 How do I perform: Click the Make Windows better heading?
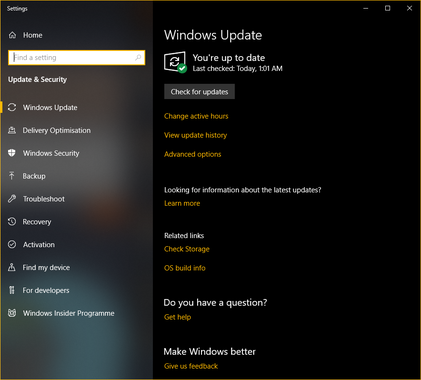(210, 352)
